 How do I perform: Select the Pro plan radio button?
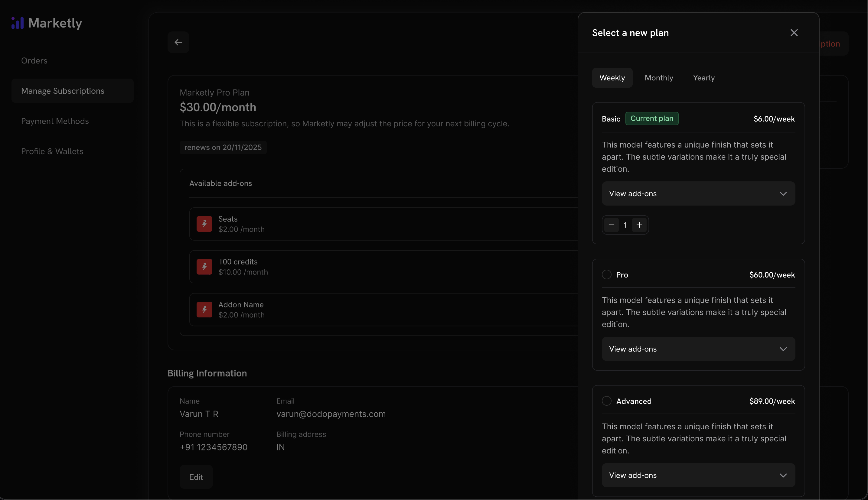coord(606,274)
